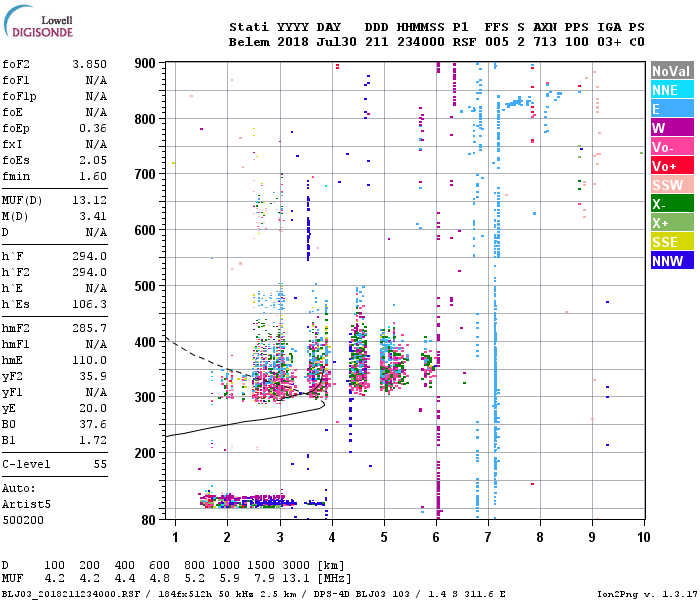This screenshot has width=700, height=600.
Task: Click the B0 value 37.6
Action: 93,425
